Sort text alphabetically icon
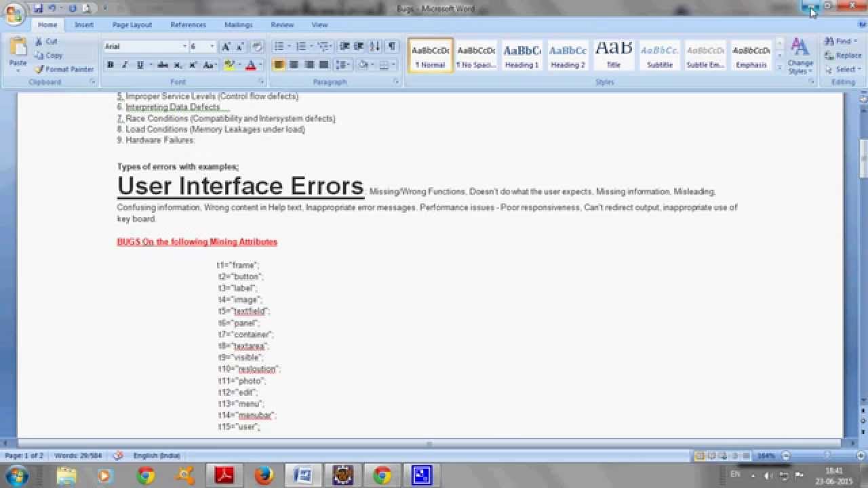This screenshot has width=868, height=488. tap(375, 47)
